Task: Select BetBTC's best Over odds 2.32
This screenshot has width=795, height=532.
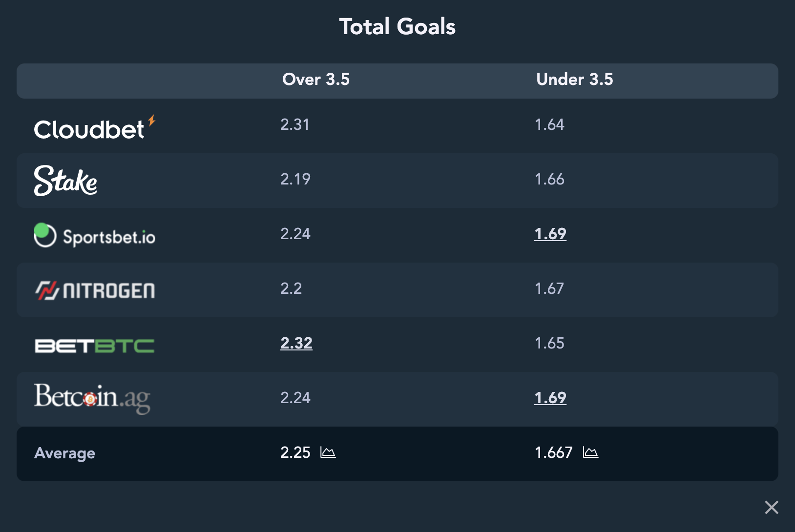Action: pos(296,343)
